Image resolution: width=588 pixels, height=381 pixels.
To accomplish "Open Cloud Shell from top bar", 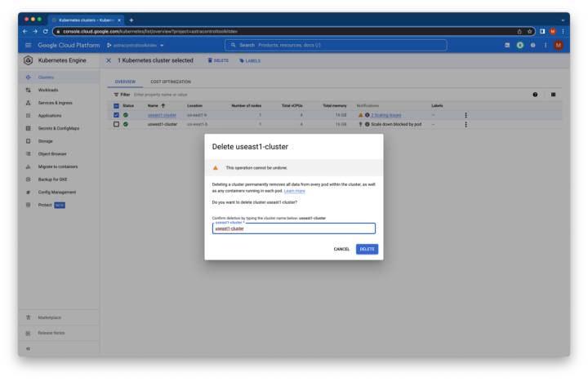I will [508, 43].
